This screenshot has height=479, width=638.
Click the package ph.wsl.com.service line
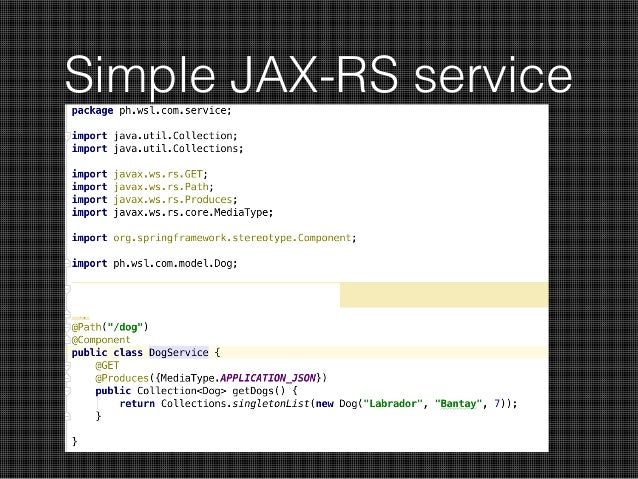(151, 111)
